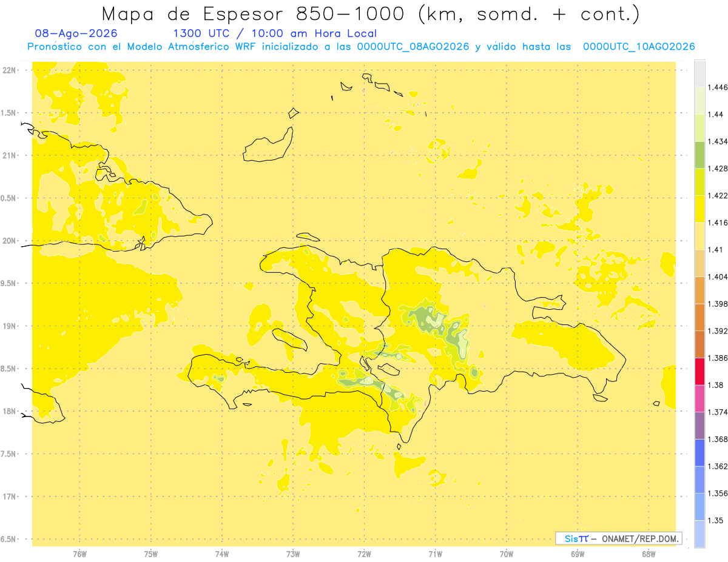The width and height of the screenshot is (728, 562).
Task: Click the latitude label '18N'
Action: (10, 411)
